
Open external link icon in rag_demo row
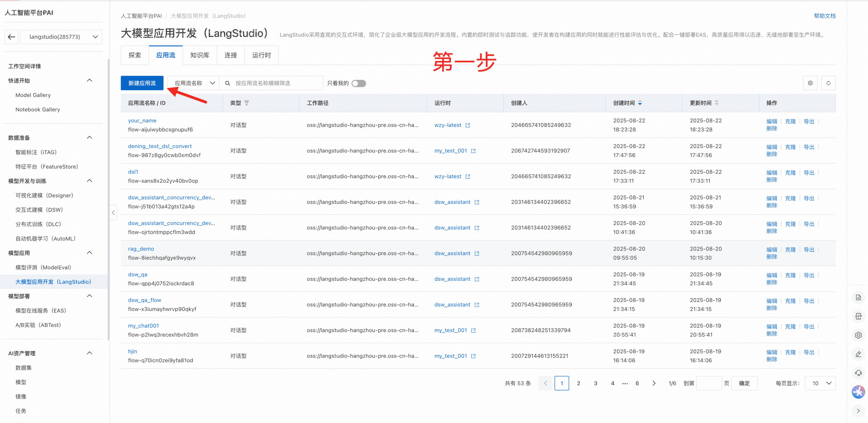tap(477, 254)
